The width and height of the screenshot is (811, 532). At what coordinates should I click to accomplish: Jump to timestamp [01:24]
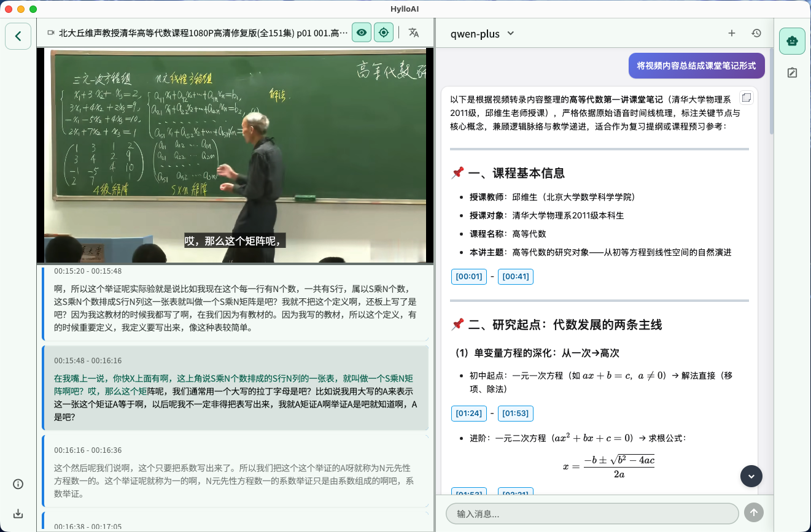[x=469, y=414]
